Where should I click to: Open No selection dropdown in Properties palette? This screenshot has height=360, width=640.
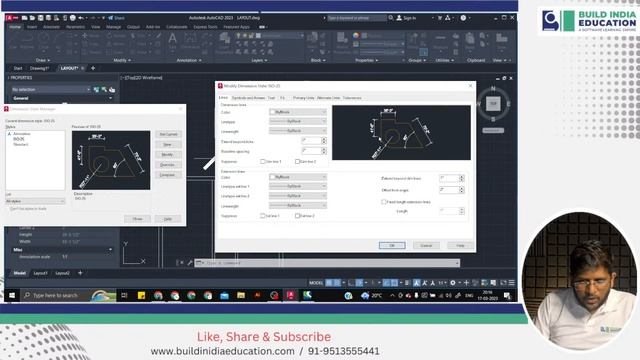(x=51, y=89)
